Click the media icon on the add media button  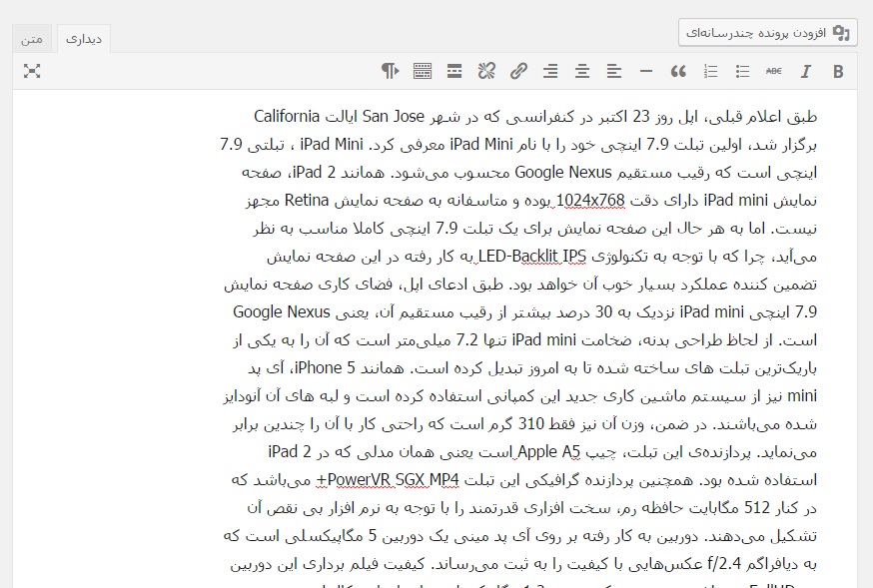841,33
